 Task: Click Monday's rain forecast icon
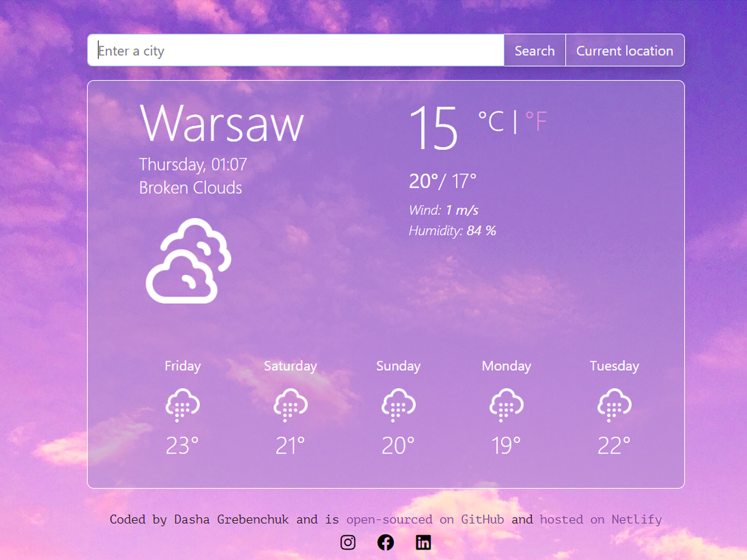pos(507,405)
